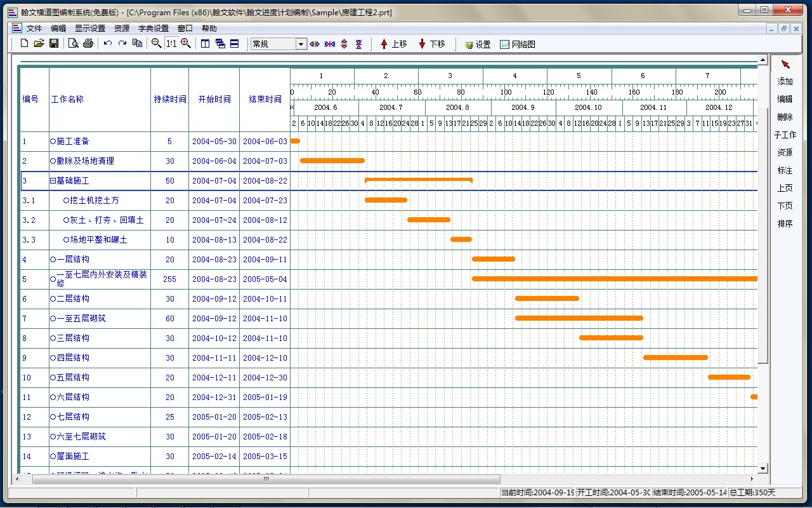
Task: Click the copy icon in the toolbar
Action: pyautogui.click(x=137, y=44)
